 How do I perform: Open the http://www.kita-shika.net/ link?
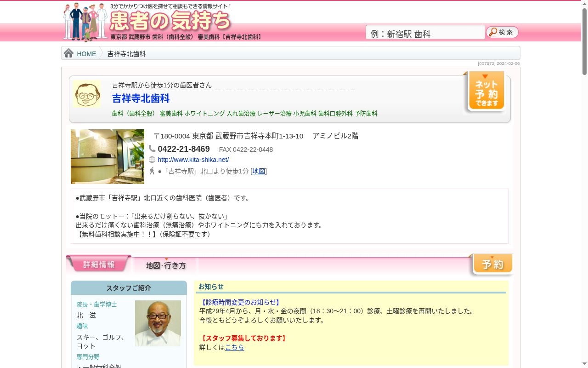[x=193, y=160]
